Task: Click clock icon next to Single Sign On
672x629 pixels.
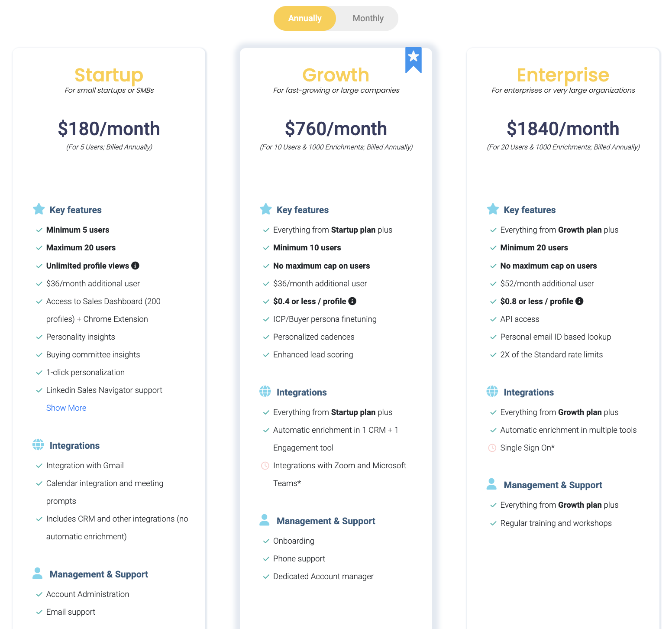Action: (x=492, y=448)
